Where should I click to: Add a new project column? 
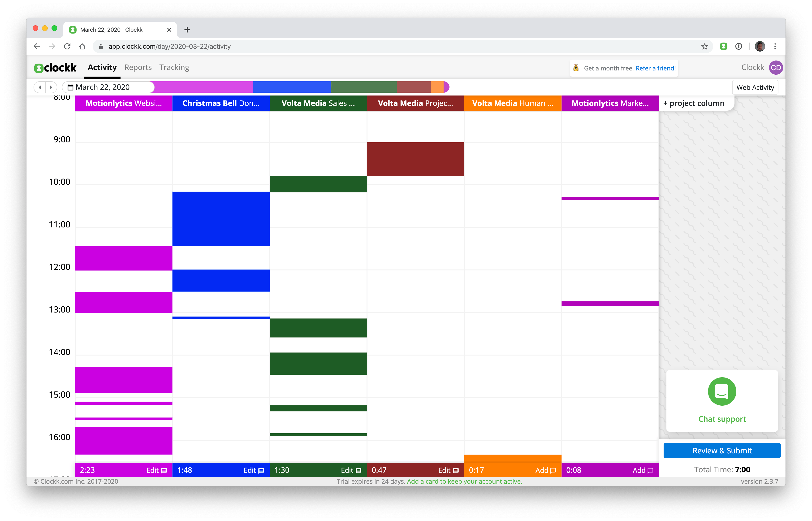pos(694,103)
